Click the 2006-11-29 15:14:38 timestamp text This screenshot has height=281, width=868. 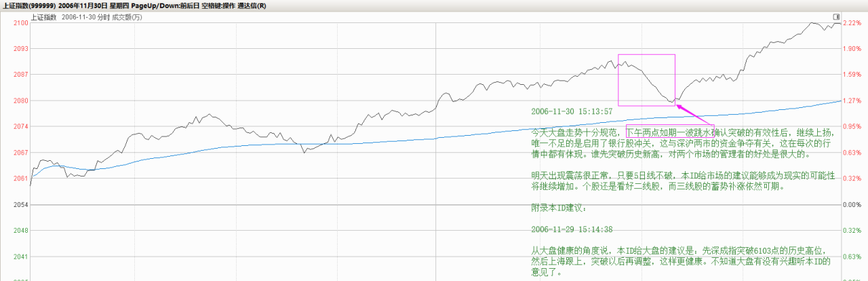point(572,229)
